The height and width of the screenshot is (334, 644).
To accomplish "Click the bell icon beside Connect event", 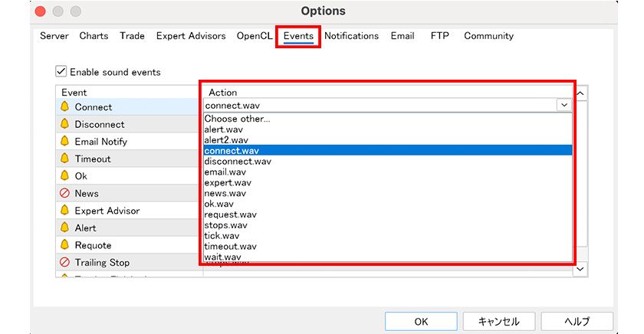I will pos(64,107).
